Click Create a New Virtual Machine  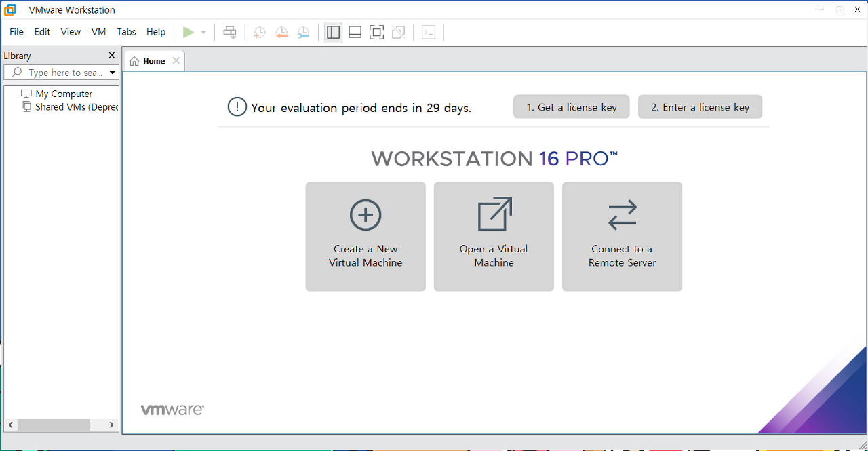coord(366,237)
